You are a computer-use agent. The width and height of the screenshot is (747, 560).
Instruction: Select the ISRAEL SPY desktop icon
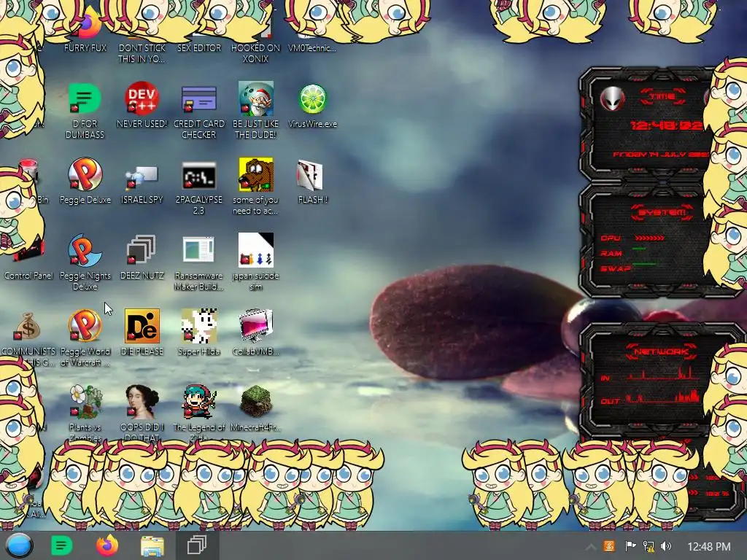(142, 175)
